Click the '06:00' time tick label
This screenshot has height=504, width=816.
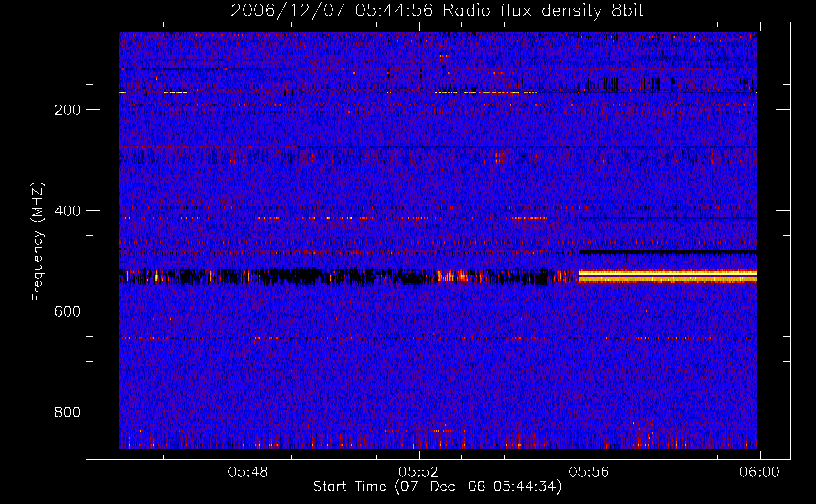[x=759, y=472]
